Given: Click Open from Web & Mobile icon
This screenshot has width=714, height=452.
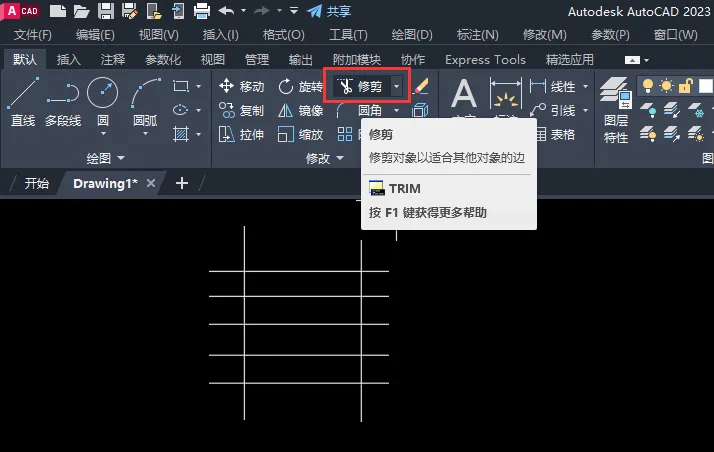Looking at the screenshot, I should point(154,10).
